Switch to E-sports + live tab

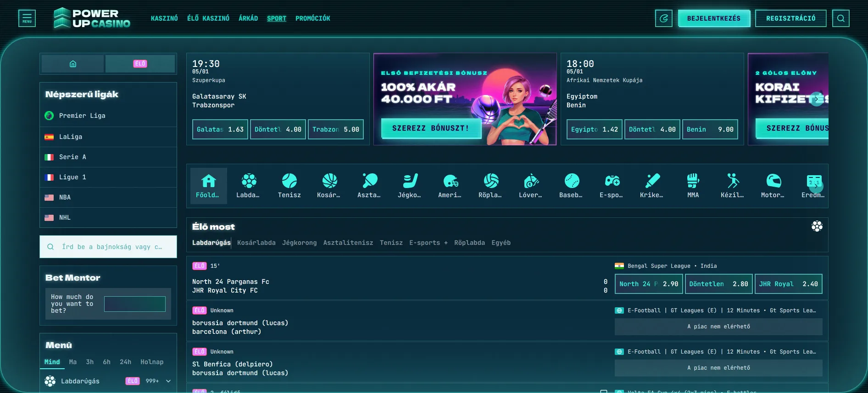point(428,243)
